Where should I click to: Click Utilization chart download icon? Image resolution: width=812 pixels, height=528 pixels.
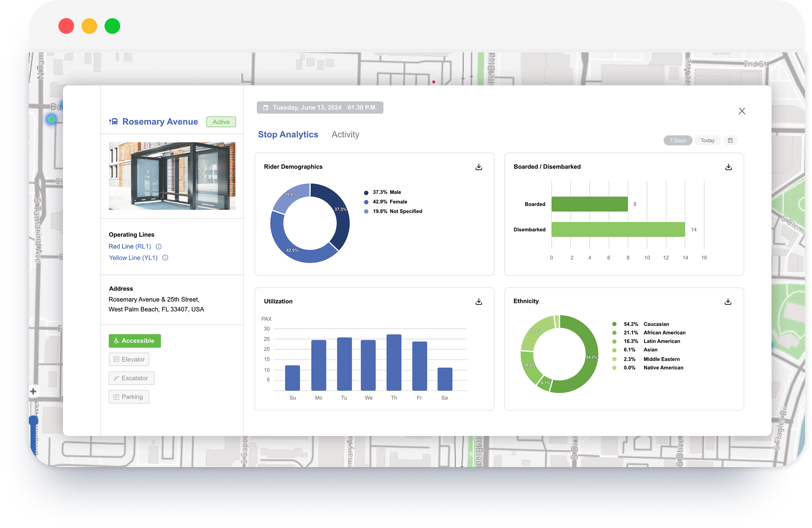(x=479, y=301)
